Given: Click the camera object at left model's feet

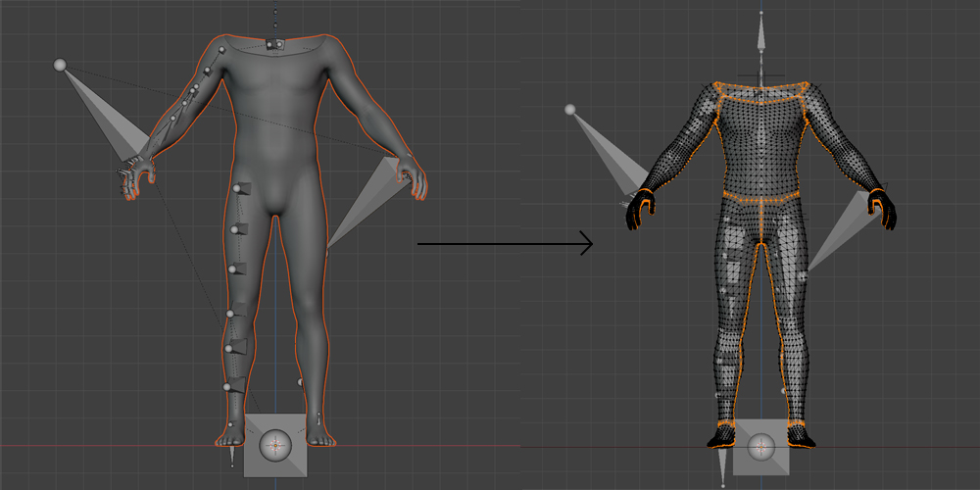Looking at the screenshot, I should click(x=275, y=446).
